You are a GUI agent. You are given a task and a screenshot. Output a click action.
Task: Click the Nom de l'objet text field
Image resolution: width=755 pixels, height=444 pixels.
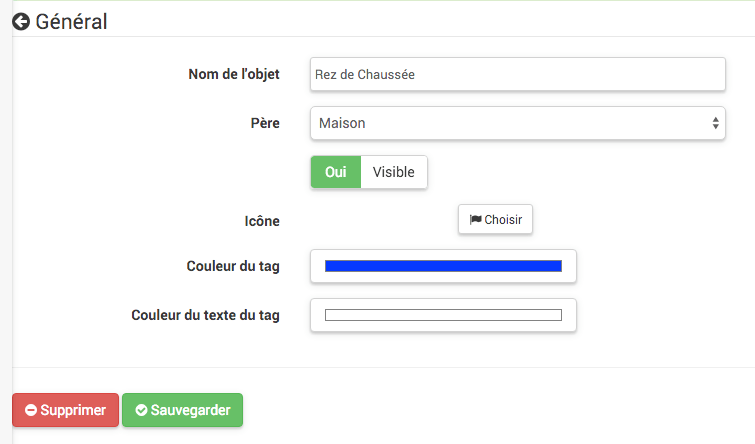point(518,74)
